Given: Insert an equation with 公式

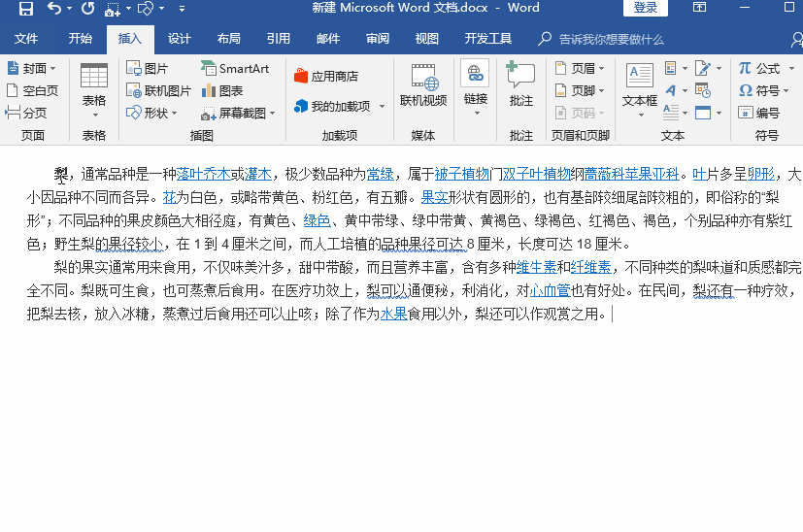Looking at the screenshot, I should tap(759, 68).
